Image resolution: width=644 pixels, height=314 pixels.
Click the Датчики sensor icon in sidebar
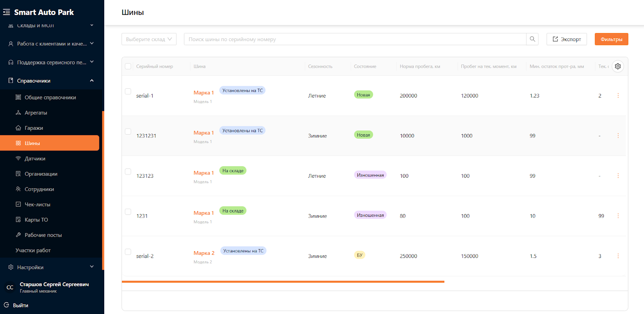point(18,158)
